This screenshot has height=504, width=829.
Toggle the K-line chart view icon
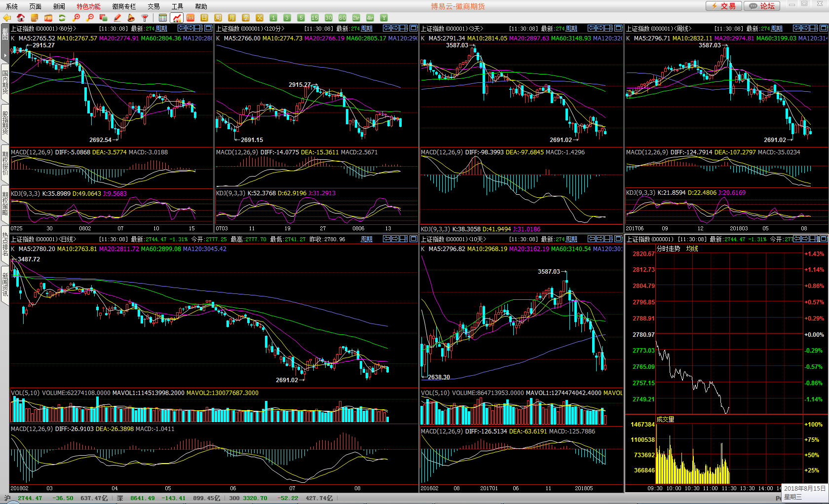click(177, 18)
